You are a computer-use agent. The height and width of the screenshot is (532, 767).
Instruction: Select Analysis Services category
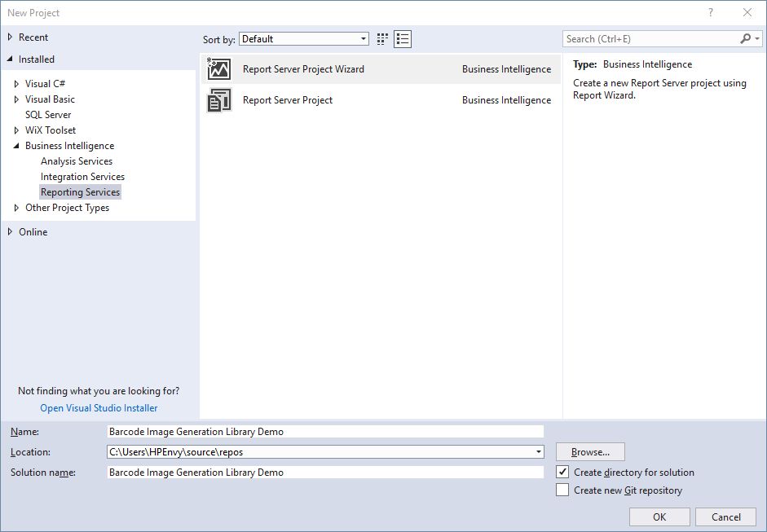click(77, 160)
